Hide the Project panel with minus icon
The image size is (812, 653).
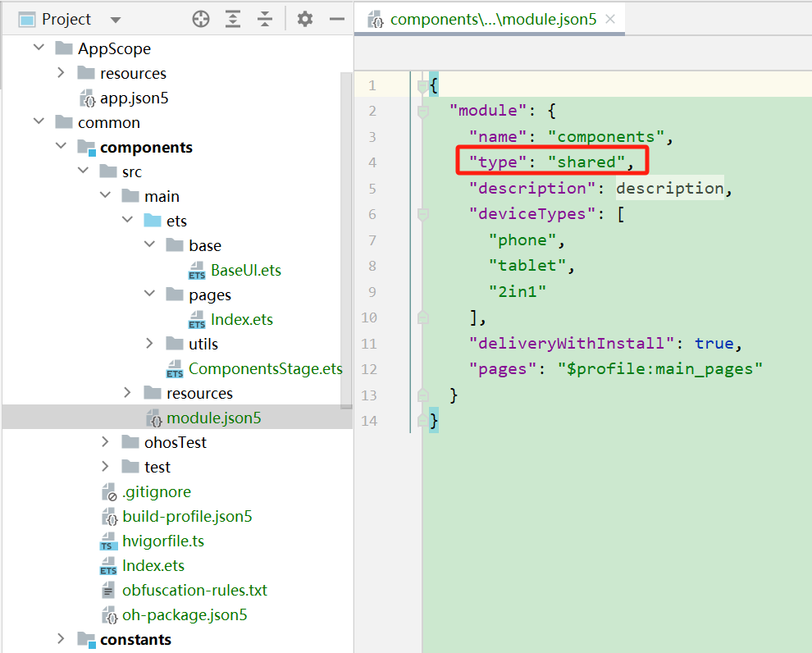pyautogui.click(x=336, y=19)
